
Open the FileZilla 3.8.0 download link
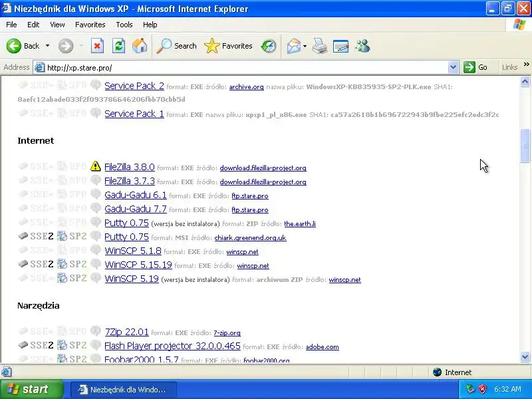pos(129,167)
